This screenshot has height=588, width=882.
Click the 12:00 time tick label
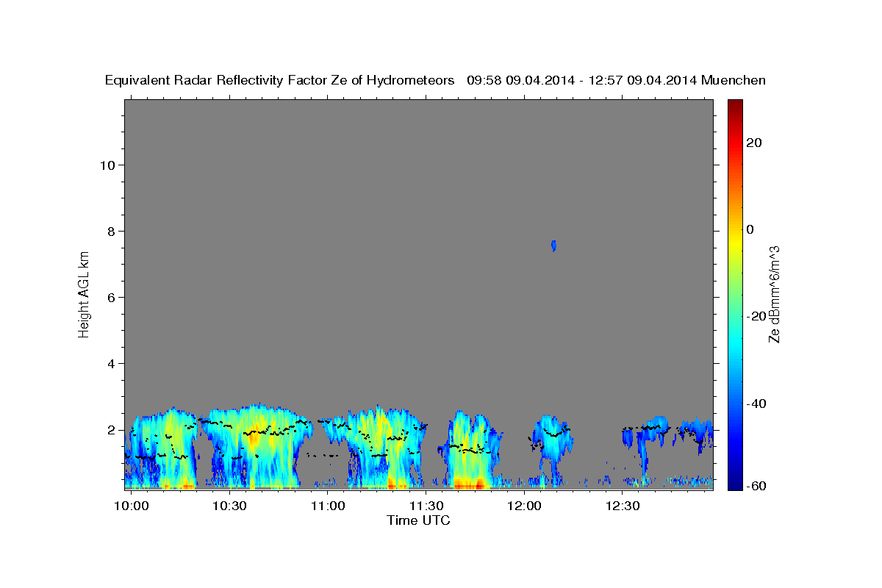[524, 506]
